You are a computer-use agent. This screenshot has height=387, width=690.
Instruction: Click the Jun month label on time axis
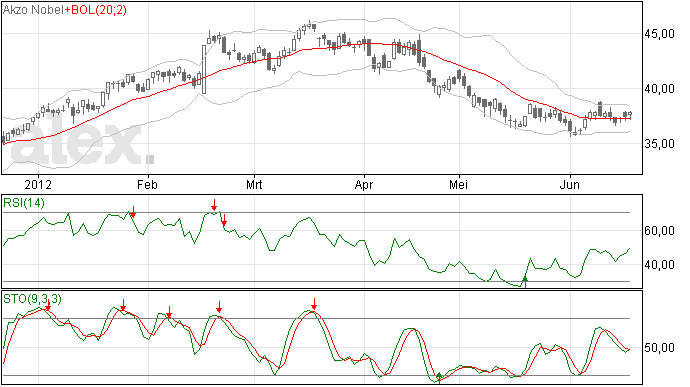pos(570,184)
